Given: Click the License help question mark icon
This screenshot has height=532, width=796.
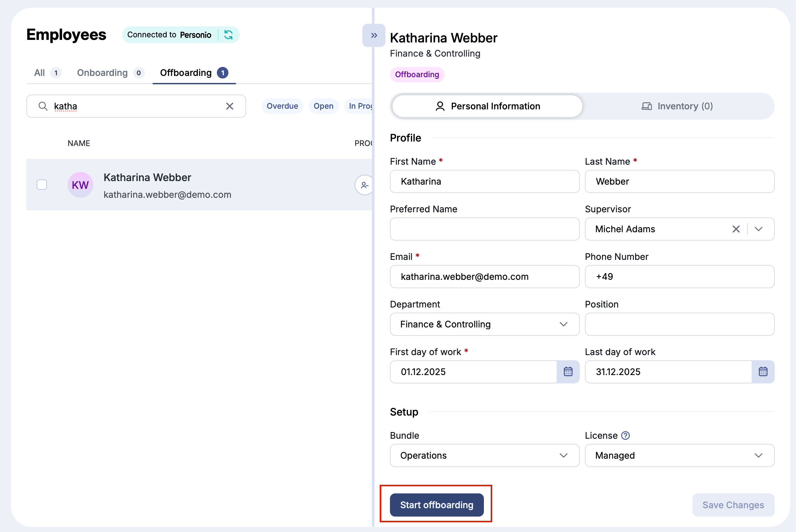Looking at the screenshot, I should 626,435.
